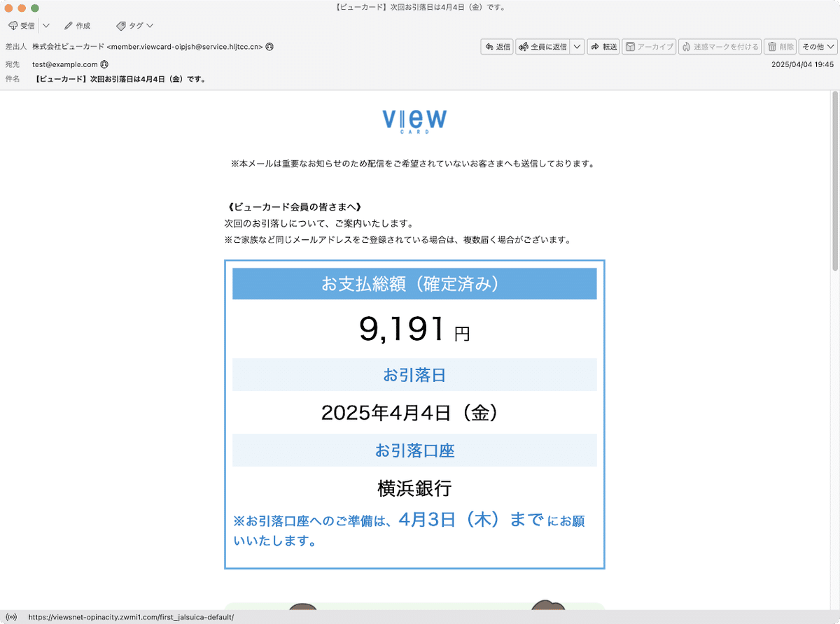This screenshot has width=840, height=624.
Task: Click the timestamp 2025/04/04 19:45
Action: click(x=802, y=64)
